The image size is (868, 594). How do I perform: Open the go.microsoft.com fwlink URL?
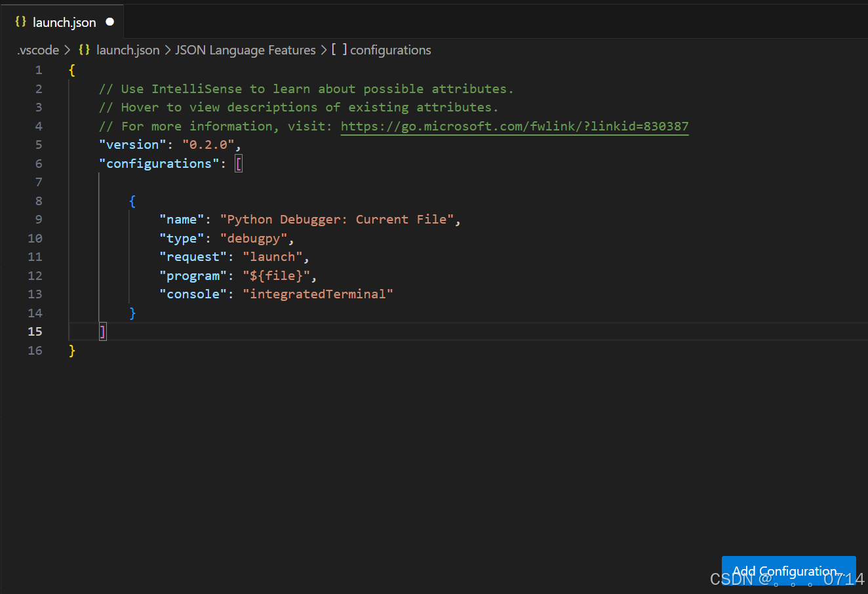pyautogui.click(x=515, y=127)
